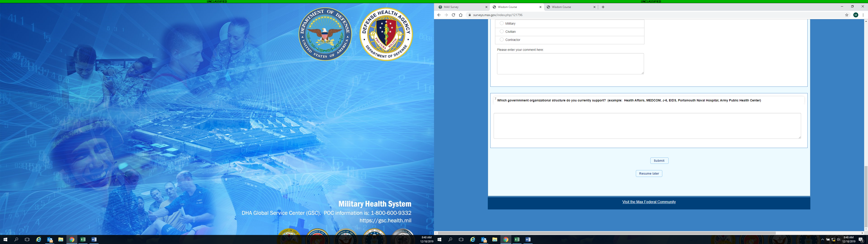Viewport: 868px width, 244px height.
Task: Open the Outlook icon in left taskbar
Action: click(x=50, y=240)
